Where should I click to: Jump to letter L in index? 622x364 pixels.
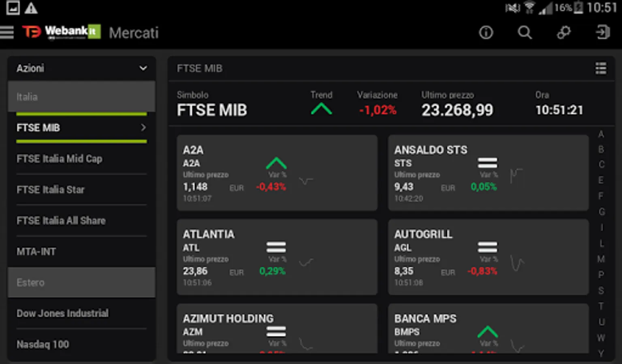602,243
